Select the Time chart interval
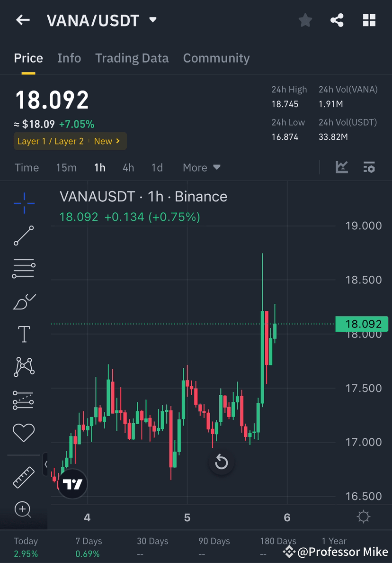The image size is (392, 563). (27, 168)
